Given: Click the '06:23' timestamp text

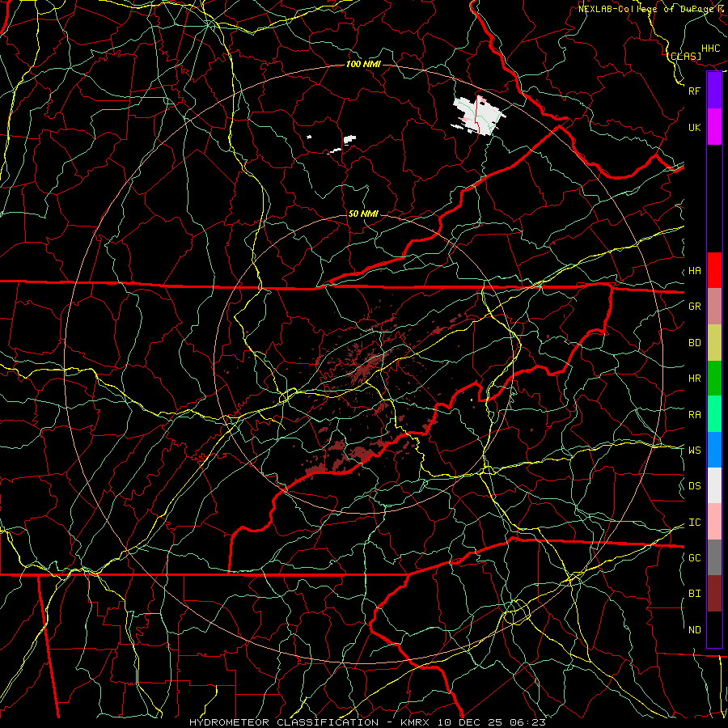Looking at the screenshot, I should (529, 722).
